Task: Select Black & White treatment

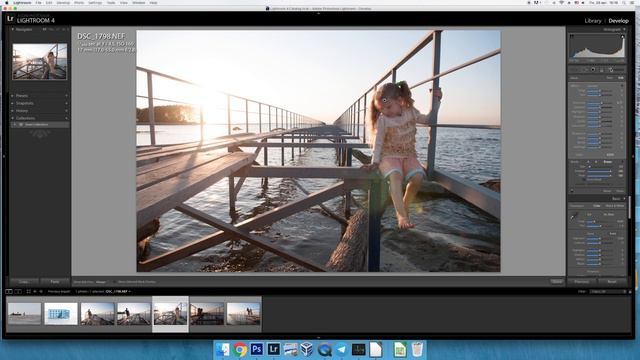Action: click(615, 206)
